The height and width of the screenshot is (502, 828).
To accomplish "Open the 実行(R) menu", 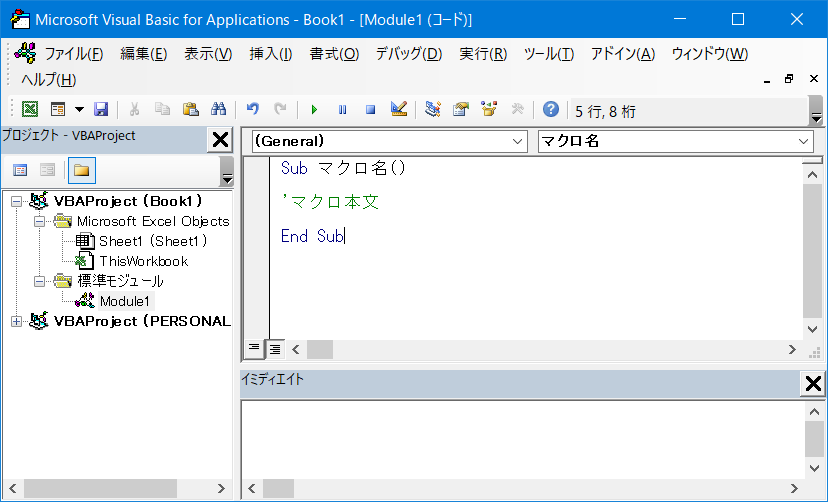I will (x=483, y=53).
